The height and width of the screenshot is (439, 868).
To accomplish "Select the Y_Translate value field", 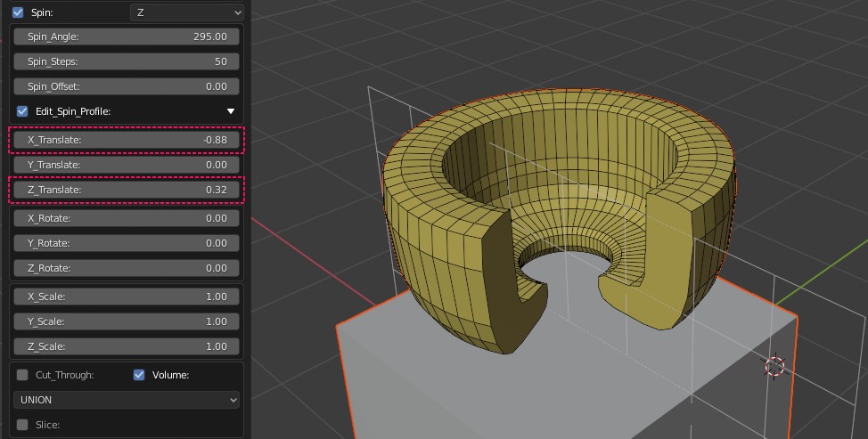I will tap(127, 165).
